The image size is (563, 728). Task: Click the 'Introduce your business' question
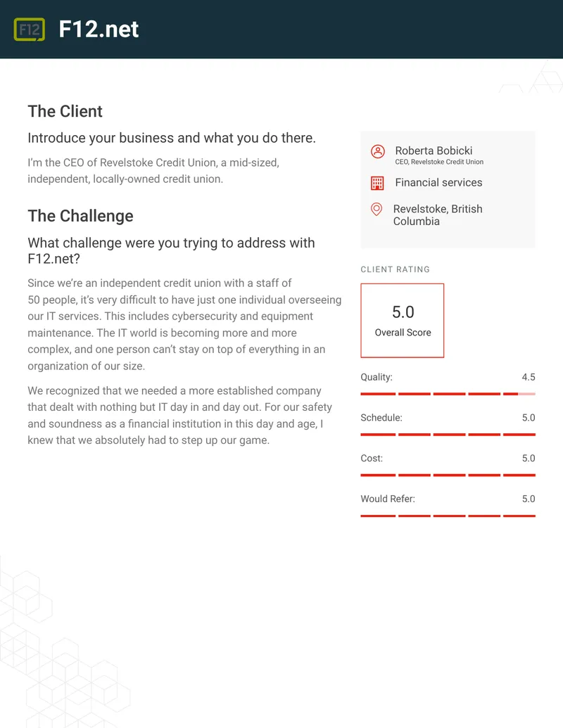click(172, 138)
